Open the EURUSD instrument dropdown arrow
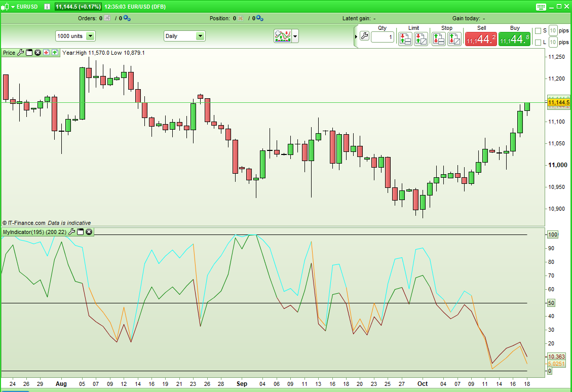Viewport: 572px width, 392px height. (x=13, y=7)
